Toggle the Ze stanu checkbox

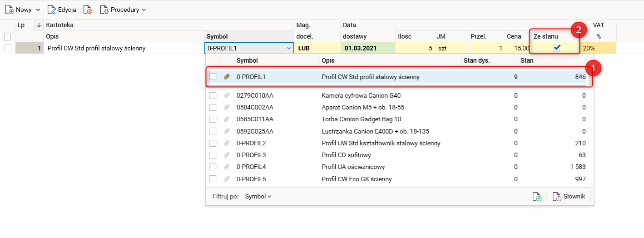(556, 48)
